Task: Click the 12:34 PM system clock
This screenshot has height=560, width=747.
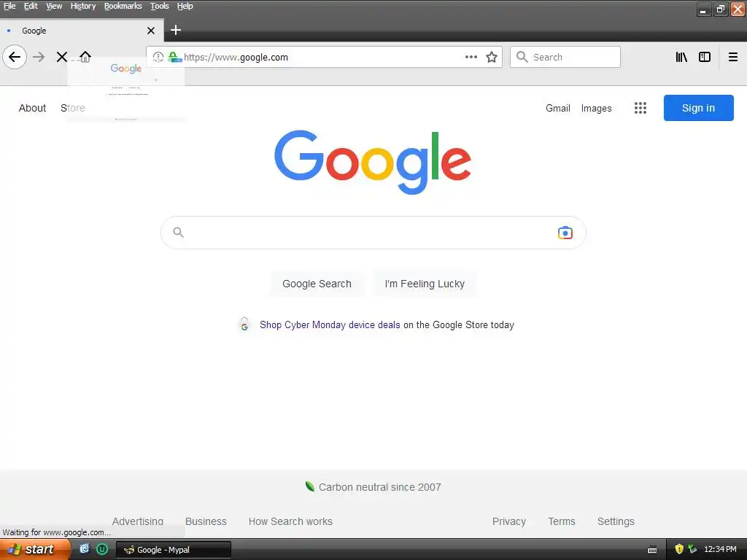Action: click(720, 549)
